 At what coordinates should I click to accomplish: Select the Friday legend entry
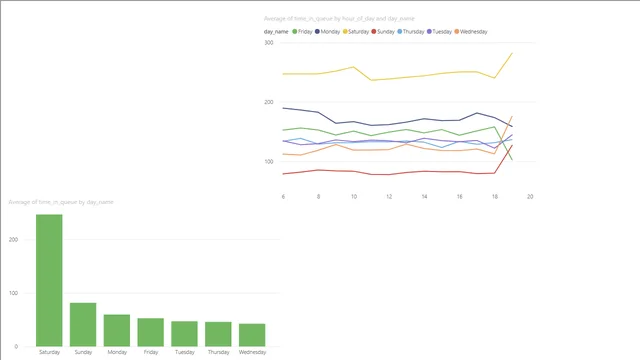pos(302,31)
